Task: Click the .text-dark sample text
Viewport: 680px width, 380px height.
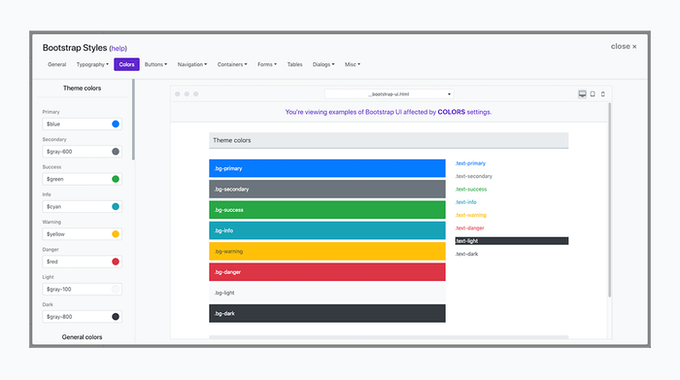Action: pos(467,254)
